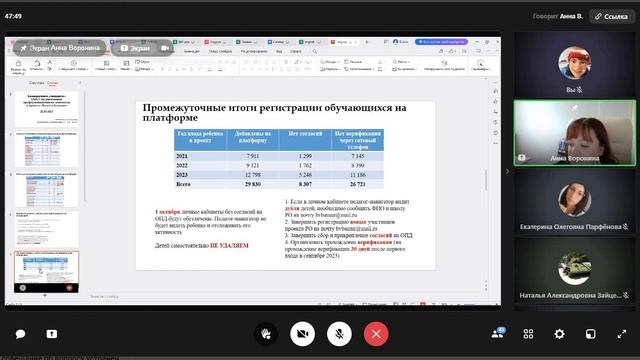
Task: Open Справка ribbon tab
Action: tap(296, 51)
